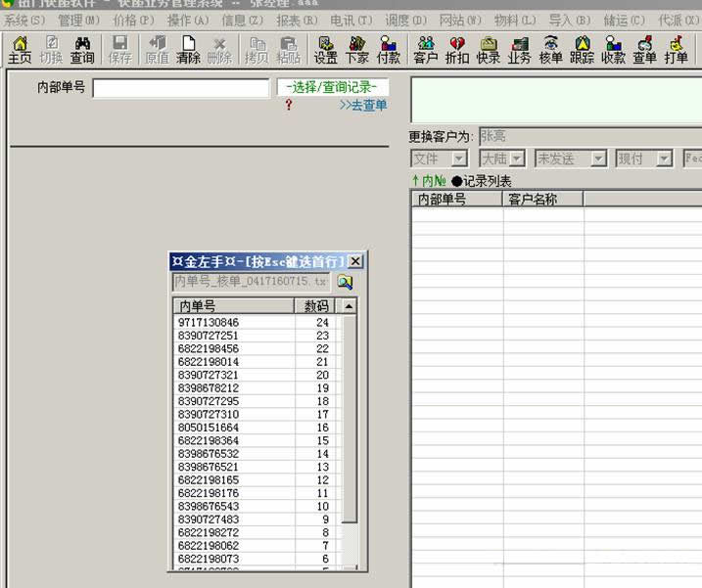Expand the 大陆 region dropdown

coord(517,158)
